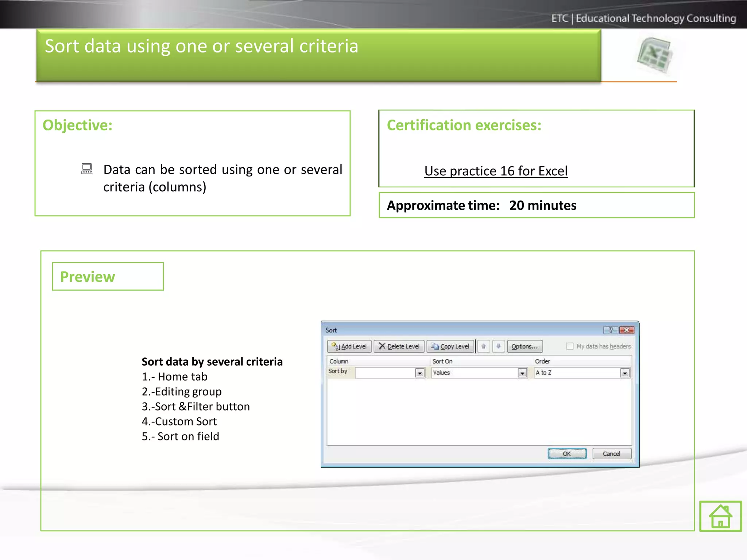This screenshot has height=560, width=747.
Task: Click the Certification exercises heading
Action: click(464, 125)
